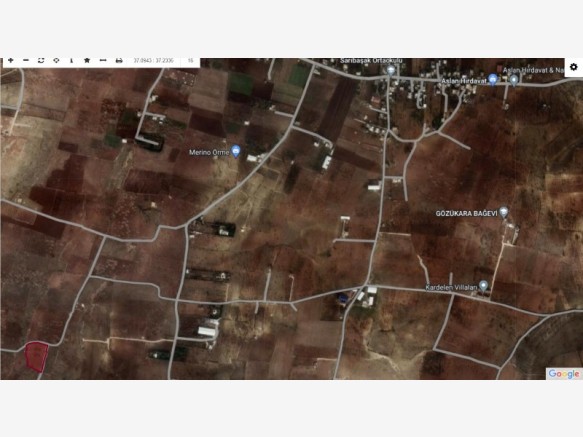Viewport: 583px width, 437px height.
Task: Click the coordinates display field
Action: 154,61
